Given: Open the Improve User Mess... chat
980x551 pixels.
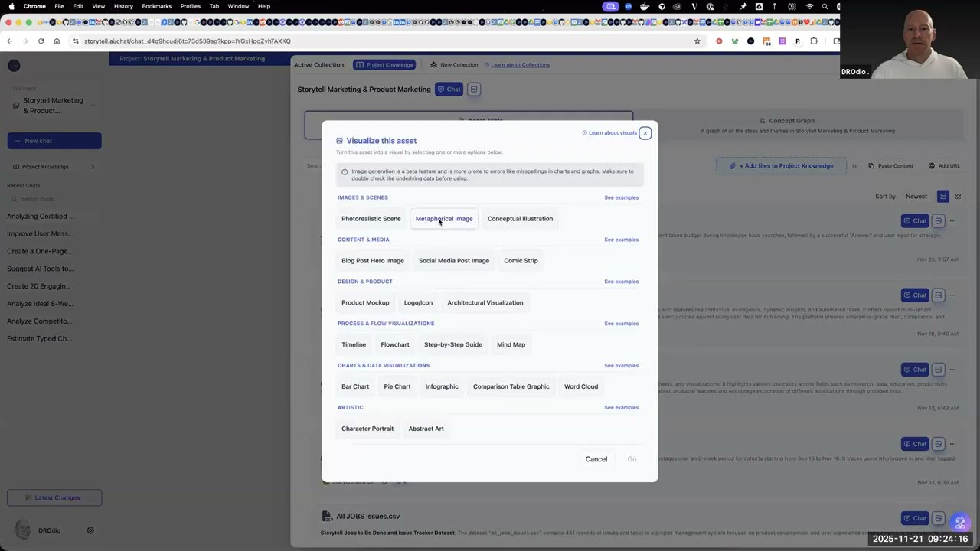Looking at the screenshot, I should click(41, 234).
